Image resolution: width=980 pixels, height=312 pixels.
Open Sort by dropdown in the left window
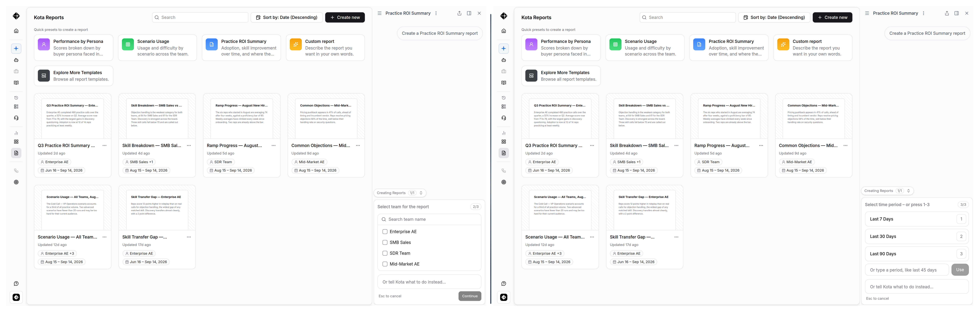(286, 18)
